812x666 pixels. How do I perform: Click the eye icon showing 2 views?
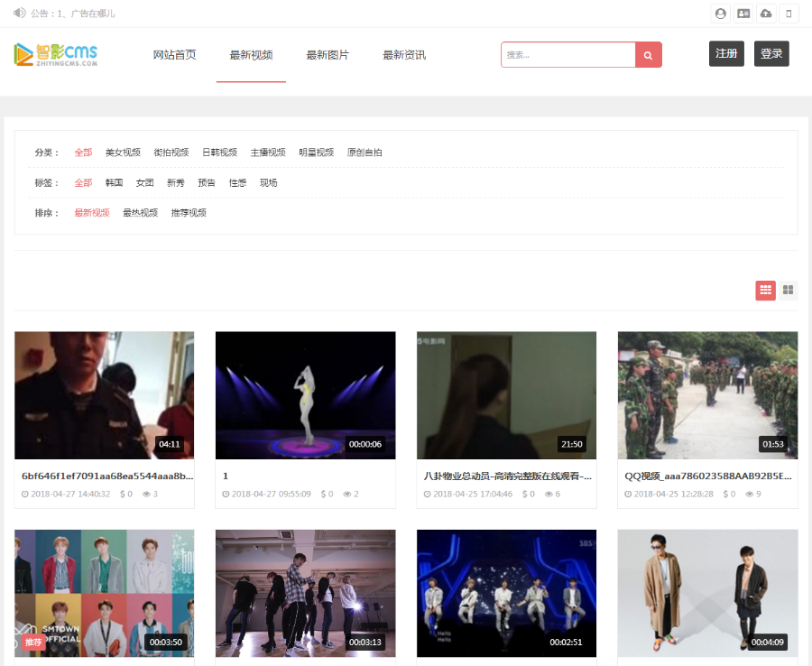click(347, 494)
